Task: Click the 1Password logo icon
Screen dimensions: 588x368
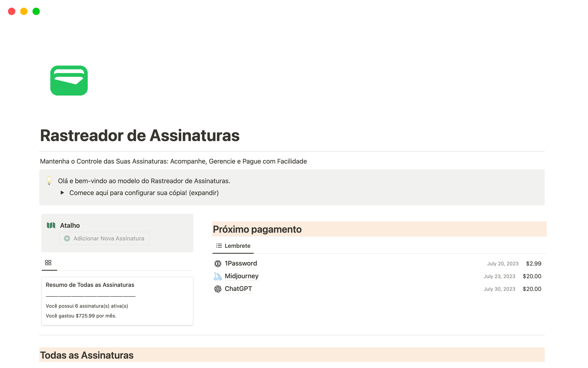Action: [218, 263]
